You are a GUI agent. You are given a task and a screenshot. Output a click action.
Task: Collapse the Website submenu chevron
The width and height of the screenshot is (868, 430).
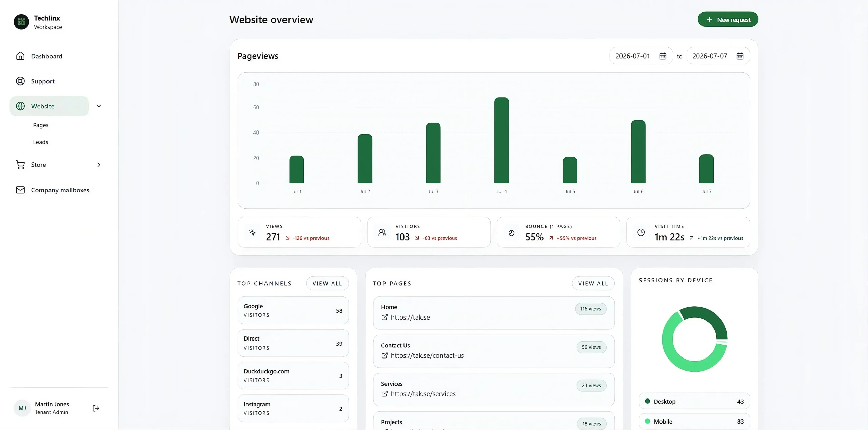pos(99,106)
